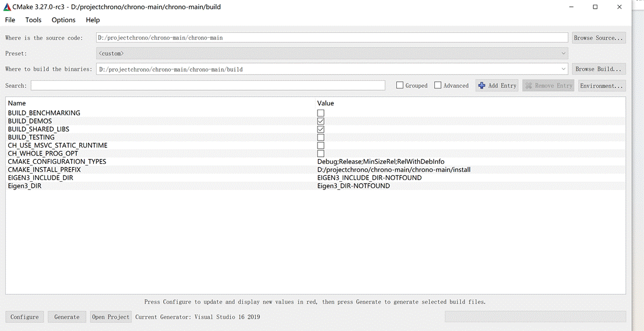Select the CH_WHOLE_PROG_OPT entry name
Viewport: 644px width, 331px height.
(x=43, y=153)
